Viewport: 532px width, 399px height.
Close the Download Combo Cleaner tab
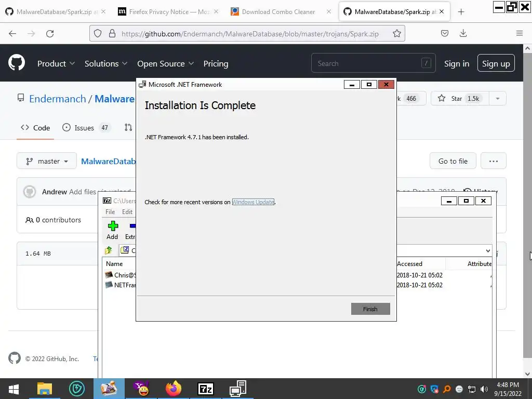point(329,11)
